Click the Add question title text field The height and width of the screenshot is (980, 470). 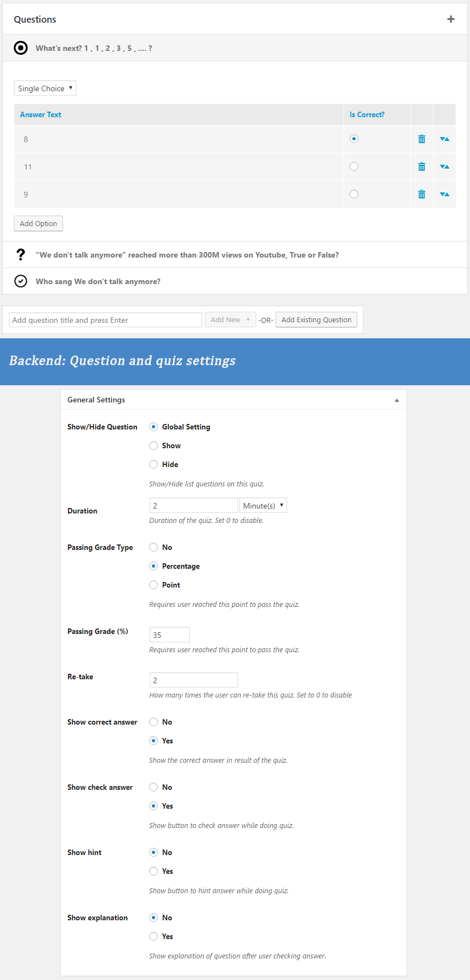[x=105, y=320]
